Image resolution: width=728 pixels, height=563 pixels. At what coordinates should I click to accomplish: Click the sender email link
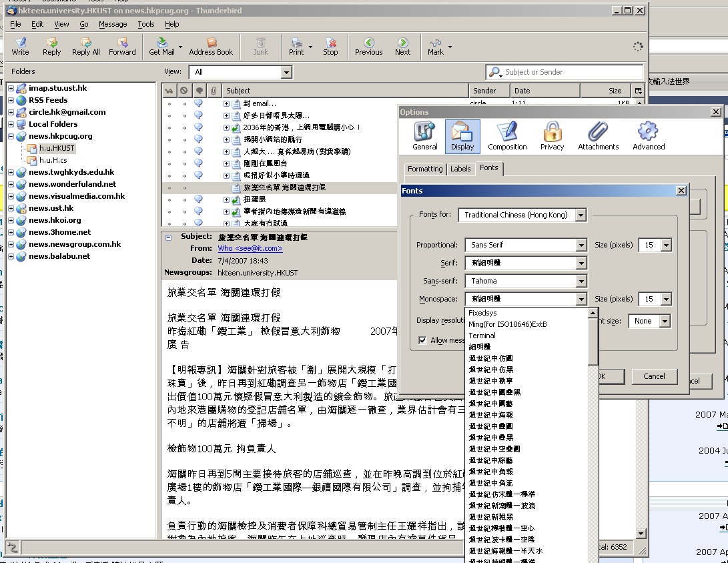pos(250,248)
